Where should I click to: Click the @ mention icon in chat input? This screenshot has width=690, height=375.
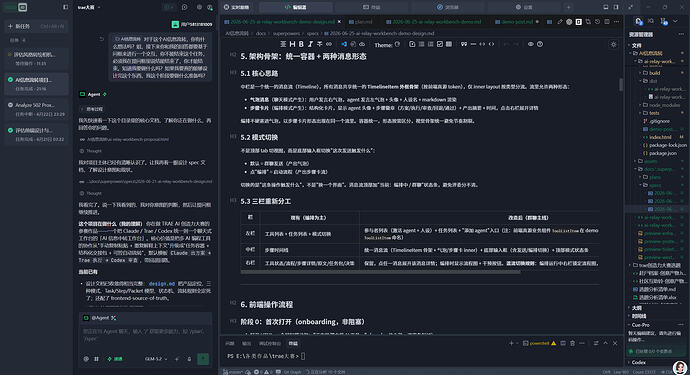(x=86, y=359)
